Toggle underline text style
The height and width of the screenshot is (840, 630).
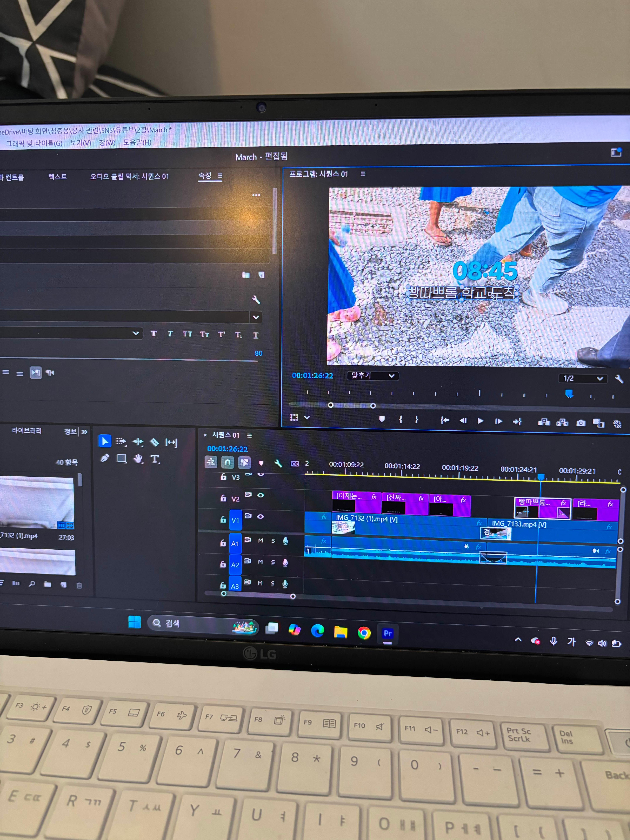256,335
